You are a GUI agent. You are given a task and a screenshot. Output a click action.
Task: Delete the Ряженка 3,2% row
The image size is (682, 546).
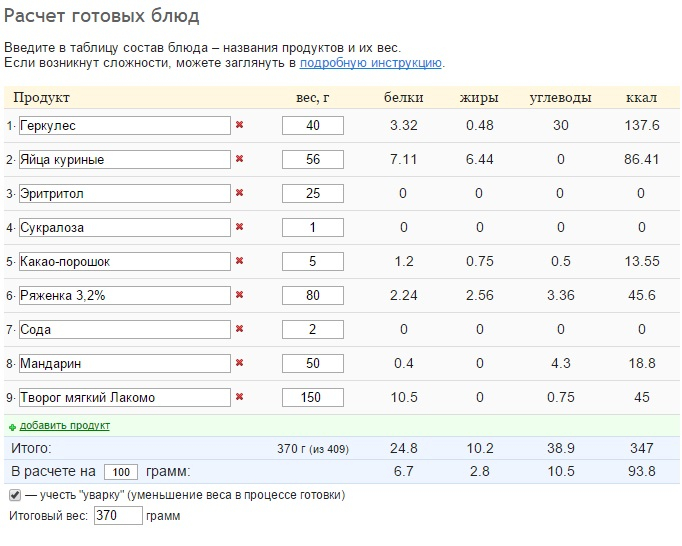[x=239, y=296]
